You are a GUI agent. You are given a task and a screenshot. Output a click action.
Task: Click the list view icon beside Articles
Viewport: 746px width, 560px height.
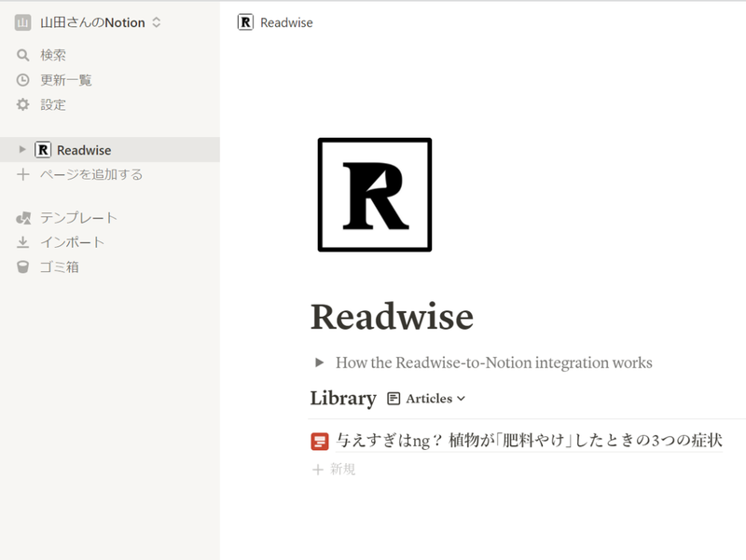click(394, 399)
